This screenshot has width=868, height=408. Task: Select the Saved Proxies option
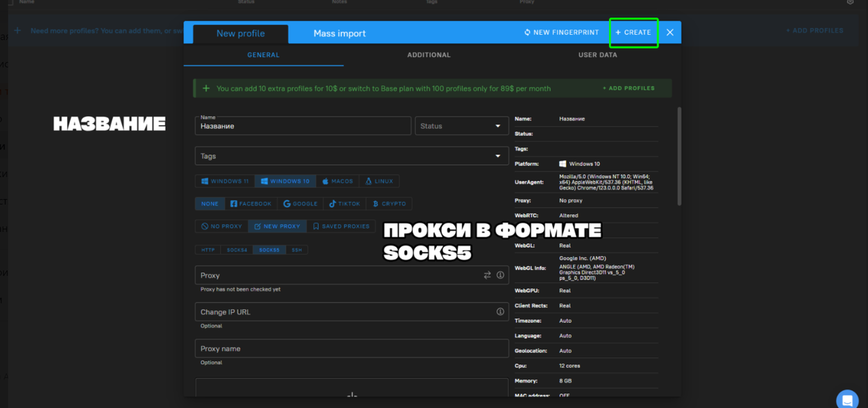pos(341,226)
